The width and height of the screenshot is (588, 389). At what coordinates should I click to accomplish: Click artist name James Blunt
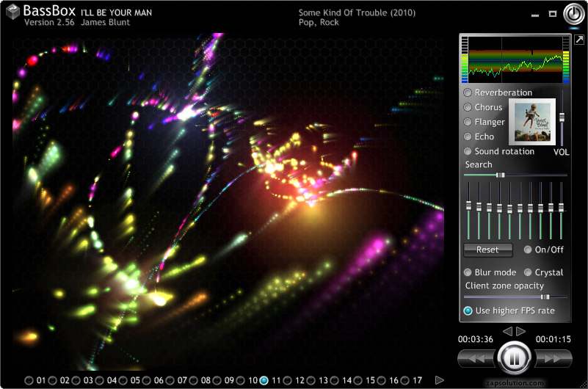[x=106, y=23]
